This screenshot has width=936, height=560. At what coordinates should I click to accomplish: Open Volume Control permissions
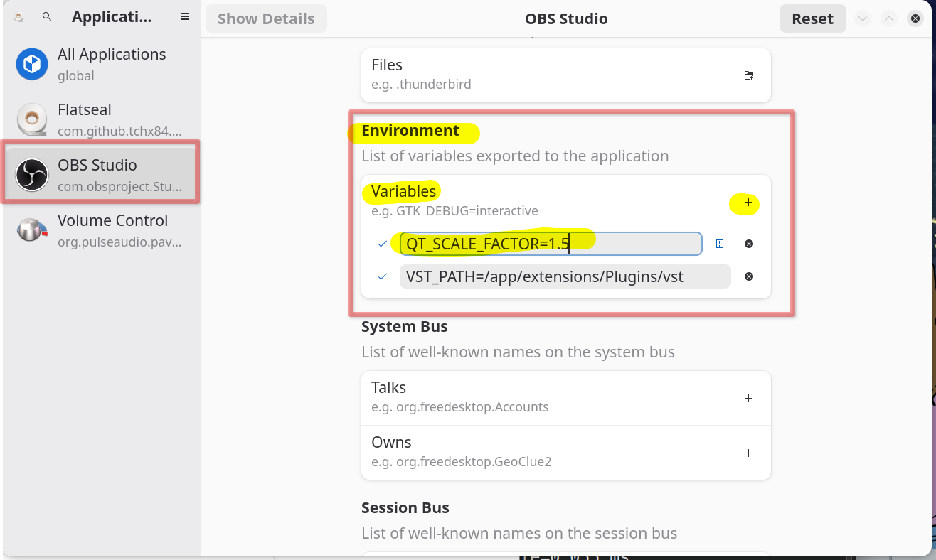point(101,230)
